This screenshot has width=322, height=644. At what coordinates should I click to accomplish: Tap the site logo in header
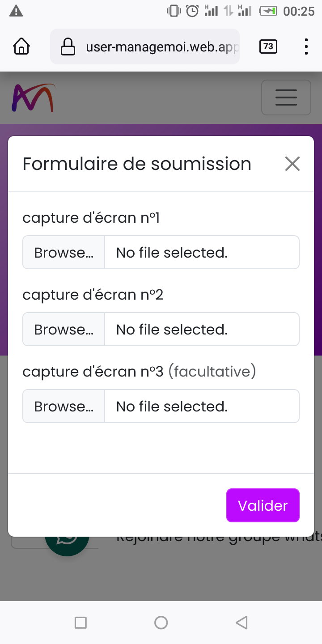pyautogui.click(x=33, y=97)
